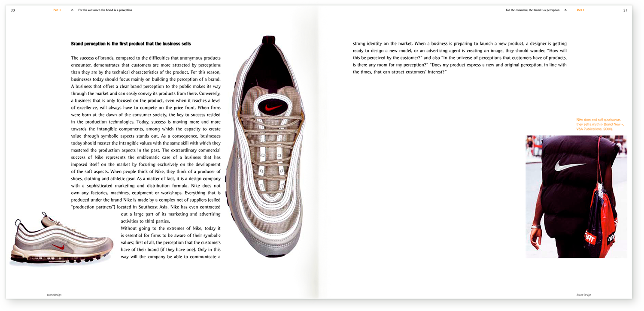Click the red swoosh on the top-view shoe tongue
This screenshot has width=644, height=311.
click(x=274, y=107)
